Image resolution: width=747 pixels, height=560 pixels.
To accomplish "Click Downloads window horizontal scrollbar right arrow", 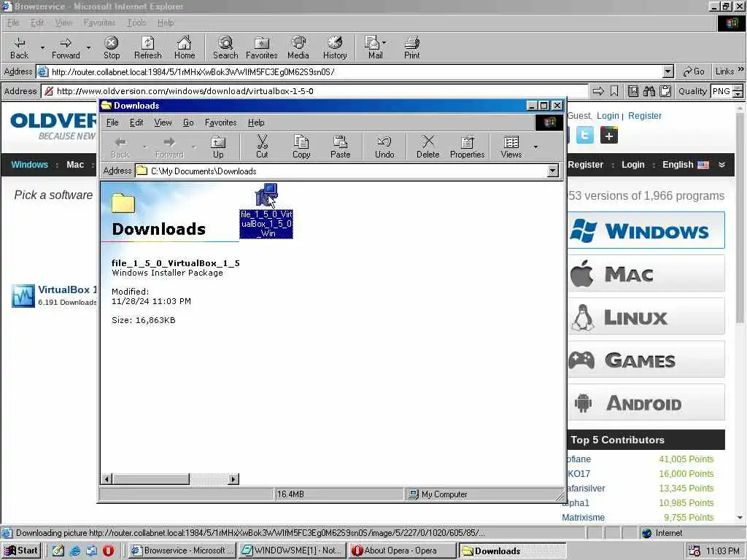I will 233,479.
